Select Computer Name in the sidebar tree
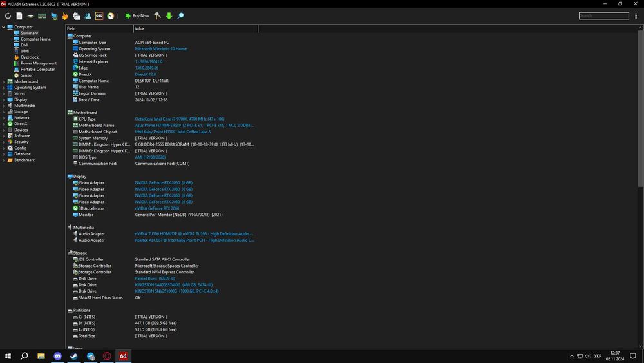The image size is (644, 363). (x=35, y=39)
